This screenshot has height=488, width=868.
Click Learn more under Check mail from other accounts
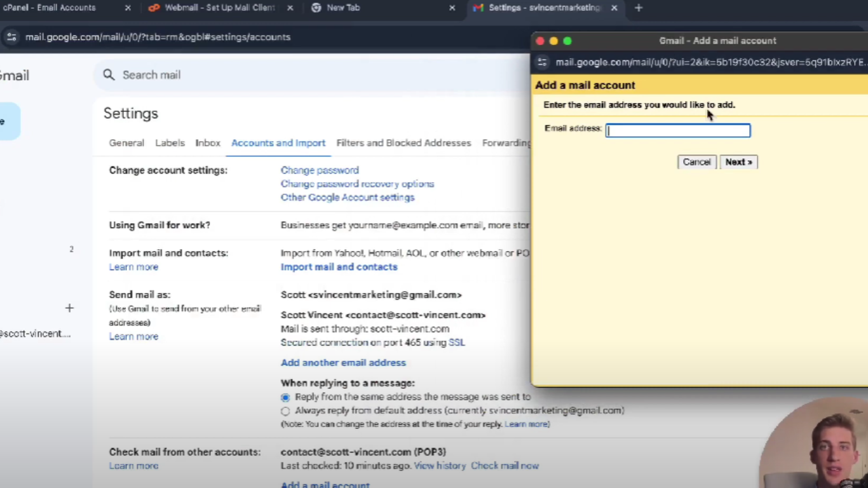[133, 466]
